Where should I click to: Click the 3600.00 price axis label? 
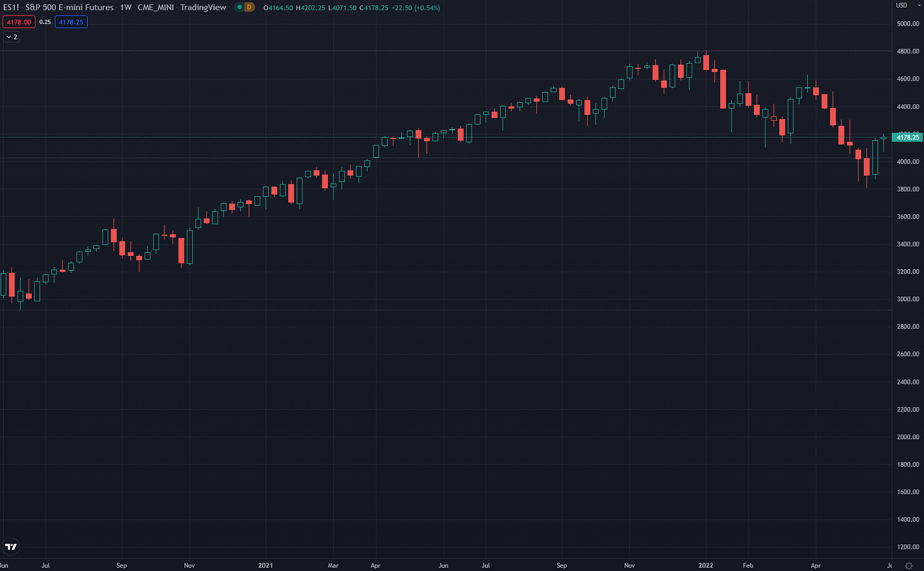coord(907,217)
